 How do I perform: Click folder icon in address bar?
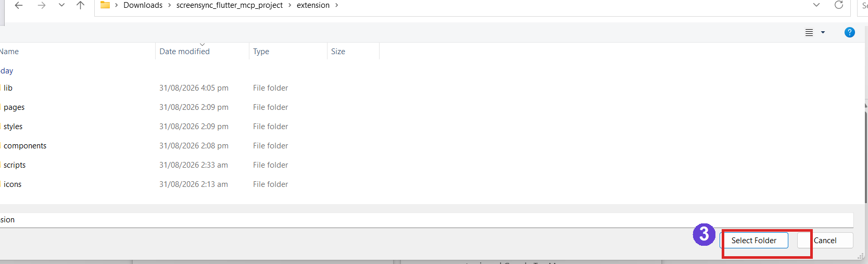[105, 5]
